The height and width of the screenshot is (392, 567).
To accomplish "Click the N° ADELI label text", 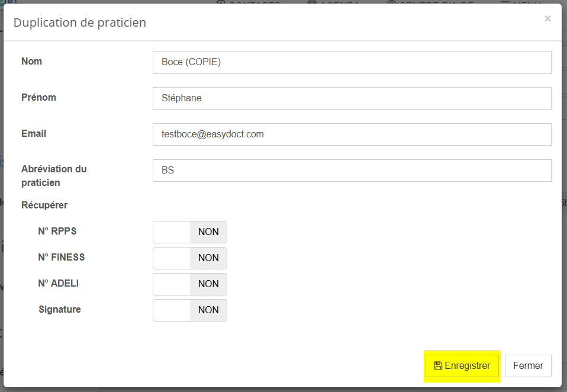I will click(59, 284).
